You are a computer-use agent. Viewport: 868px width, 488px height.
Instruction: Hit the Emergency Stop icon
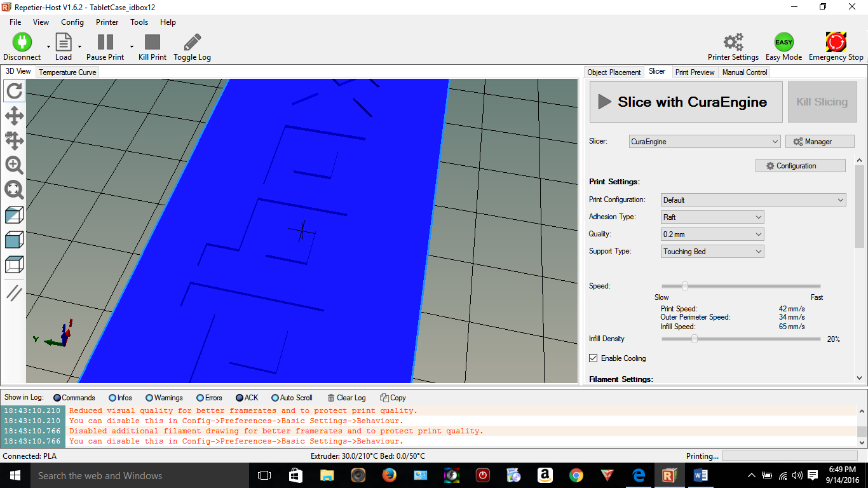tap(836, 43)
